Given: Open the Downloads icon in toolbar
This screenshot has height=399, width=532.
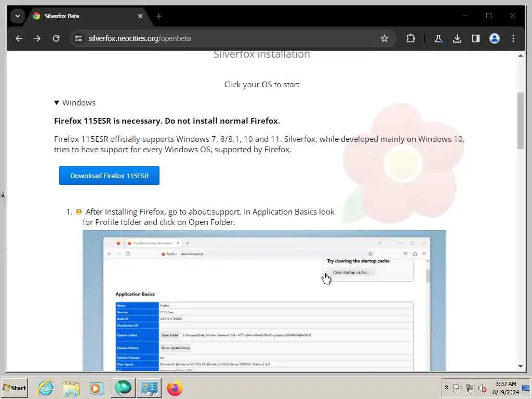Looking at the screenshot, I should (457, 38).
